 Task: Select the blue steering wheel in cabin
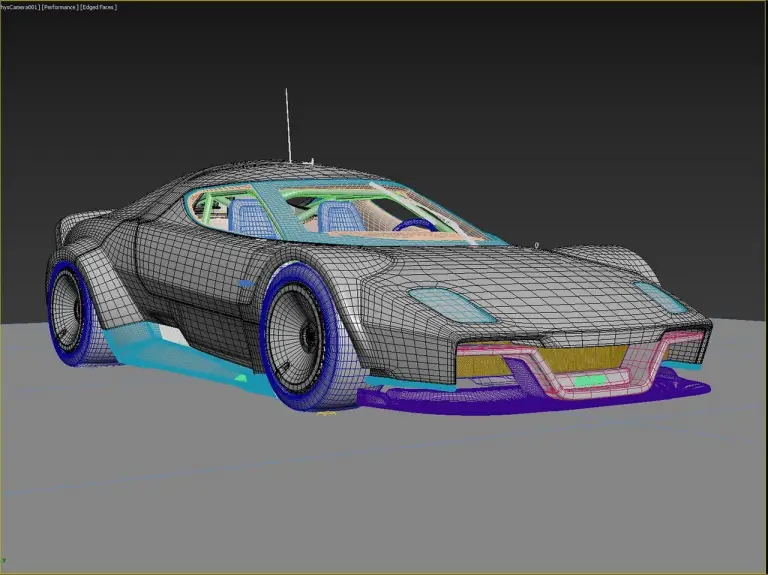pos(416,225)
